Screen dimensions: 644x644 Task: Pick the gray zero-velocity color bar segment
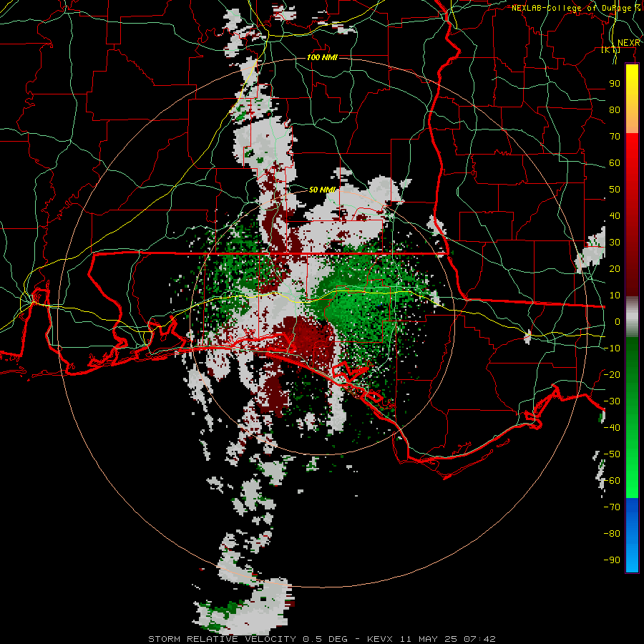pos(632,316)
